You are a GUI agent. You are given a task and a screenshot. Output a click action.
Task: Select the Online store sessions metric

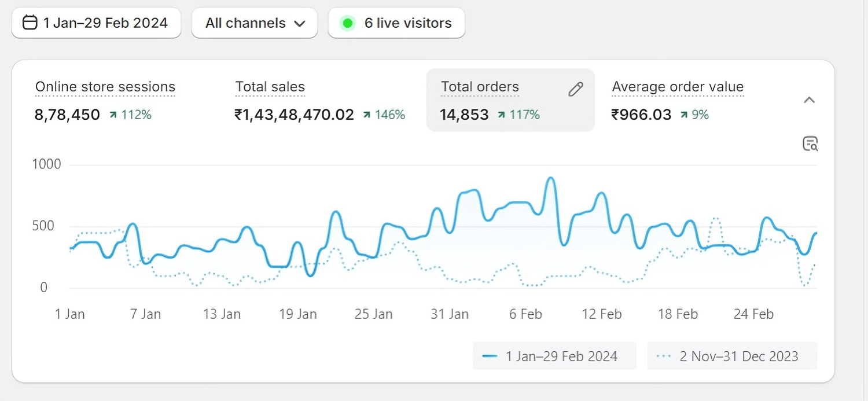pyautogui.click(x=105, y=87)
